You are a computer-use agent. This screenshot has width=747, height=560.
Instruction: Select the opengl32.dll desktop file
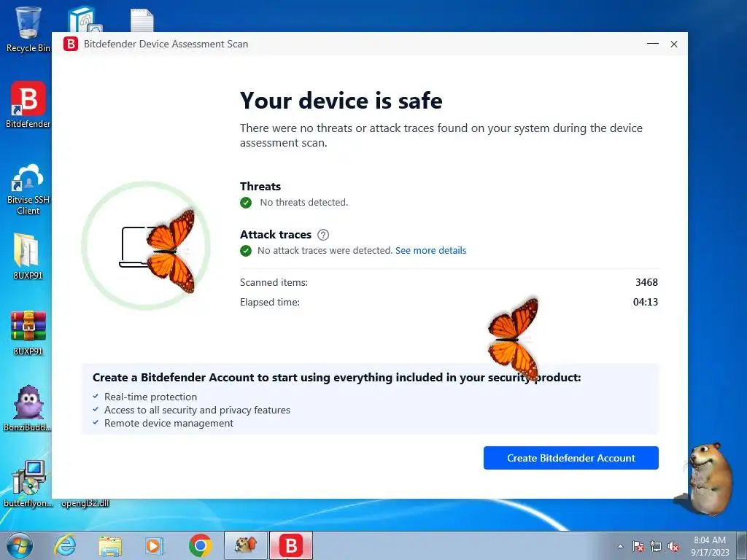[x=85, y=503]
